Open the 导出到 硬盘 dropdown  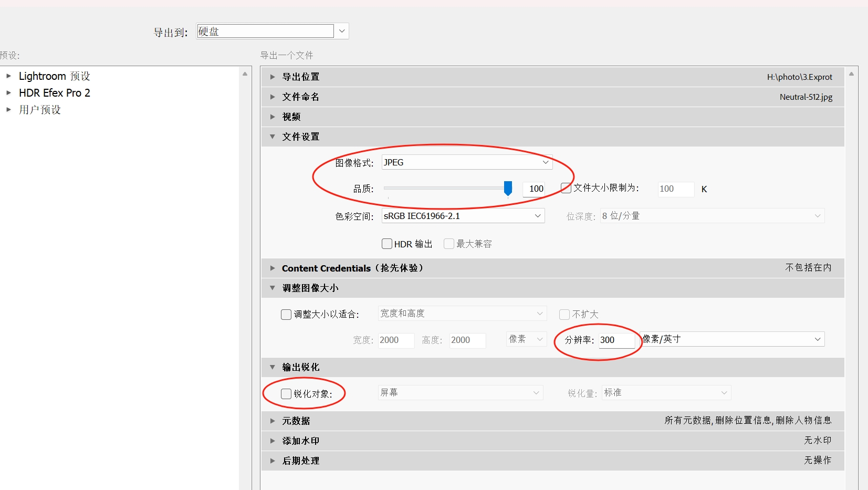pyautogui.click(x=342, y=31)
